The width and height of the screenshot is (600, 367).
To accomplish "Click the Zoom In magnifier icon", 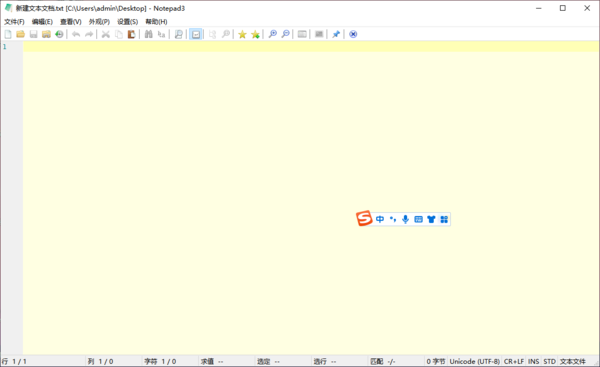I will click(x=272, y=34).
